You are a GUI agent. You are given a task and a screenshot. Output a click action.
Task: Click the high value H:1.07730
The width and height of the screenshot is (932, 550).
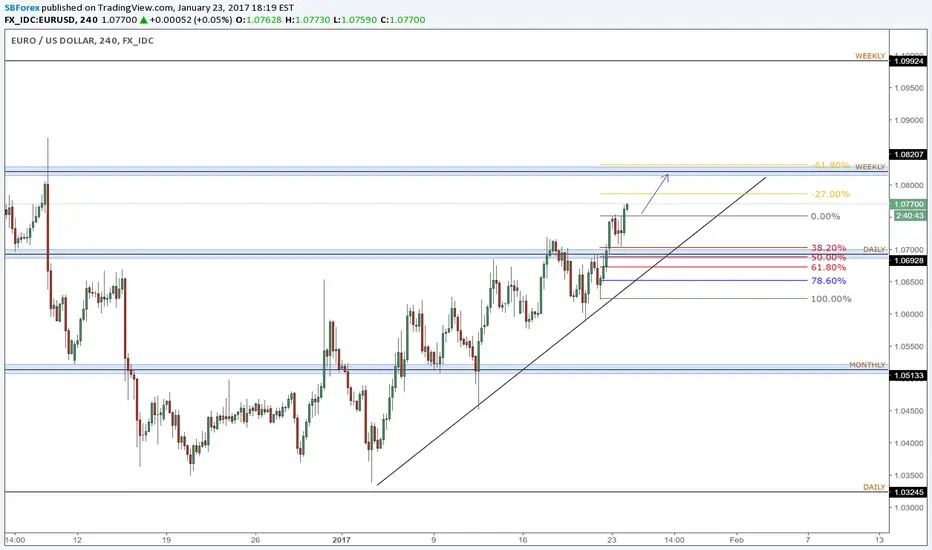pyautogui.click(x=307, y=20)
